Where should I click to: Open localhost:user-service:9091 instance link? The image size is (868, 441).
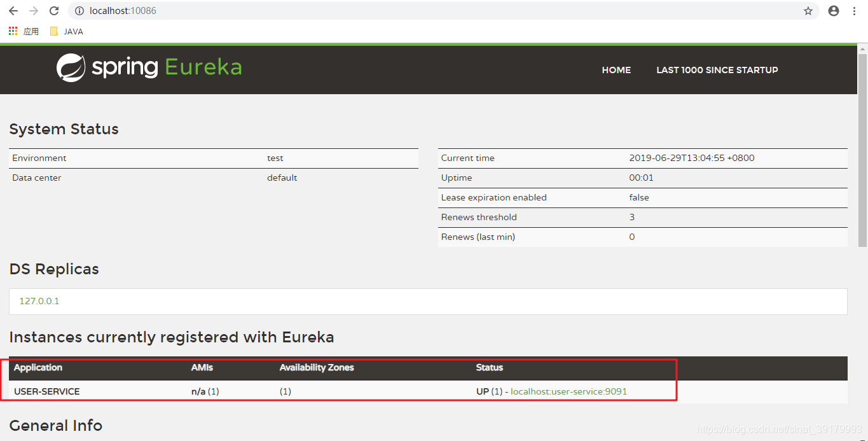[x=568, y=391]
